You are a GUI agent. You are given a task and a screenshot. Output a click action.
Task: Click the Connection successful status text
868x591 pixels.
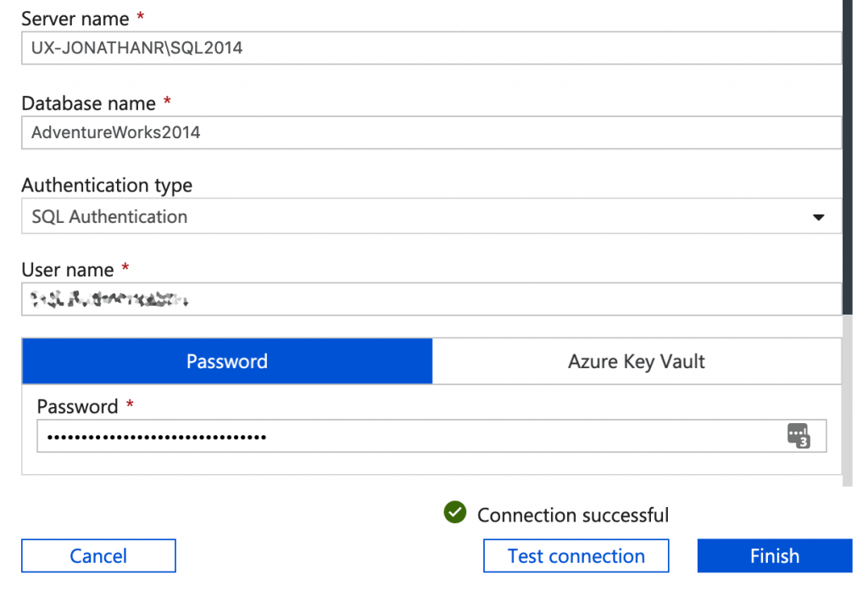(x=573, y=515)
